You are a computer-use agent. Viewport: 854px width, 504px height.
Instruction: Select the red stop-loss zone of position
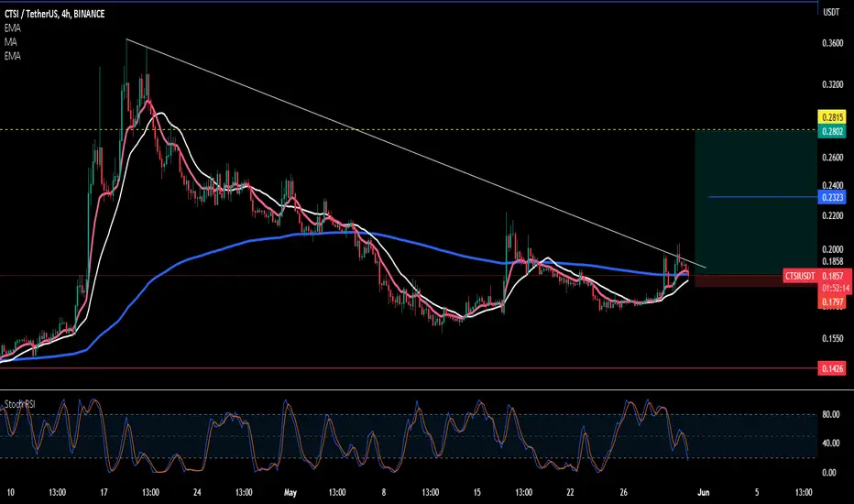[756, 281]
